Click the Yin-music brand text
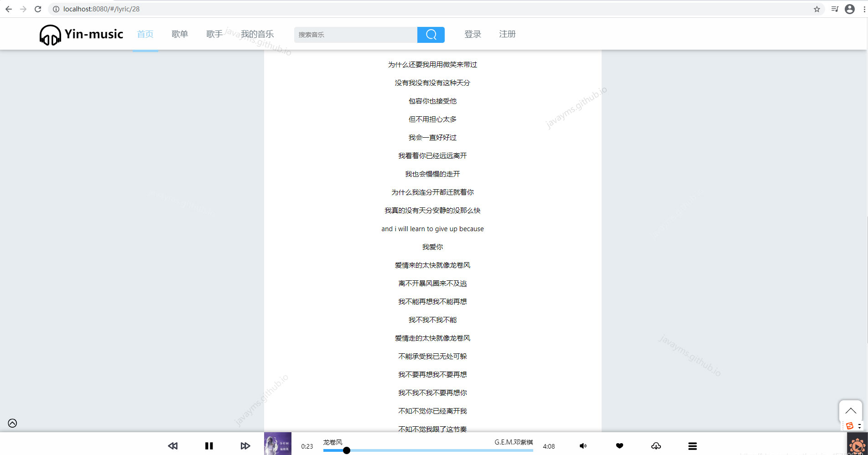 point(94,34)
